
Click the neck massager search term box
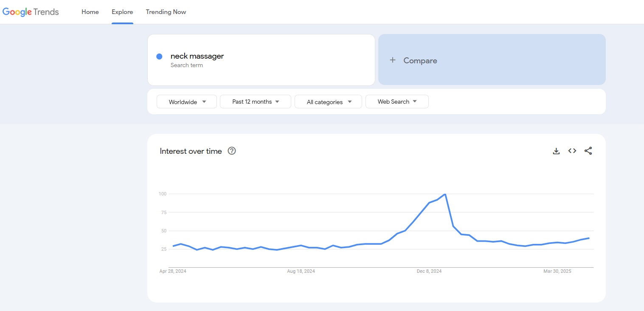261,60
